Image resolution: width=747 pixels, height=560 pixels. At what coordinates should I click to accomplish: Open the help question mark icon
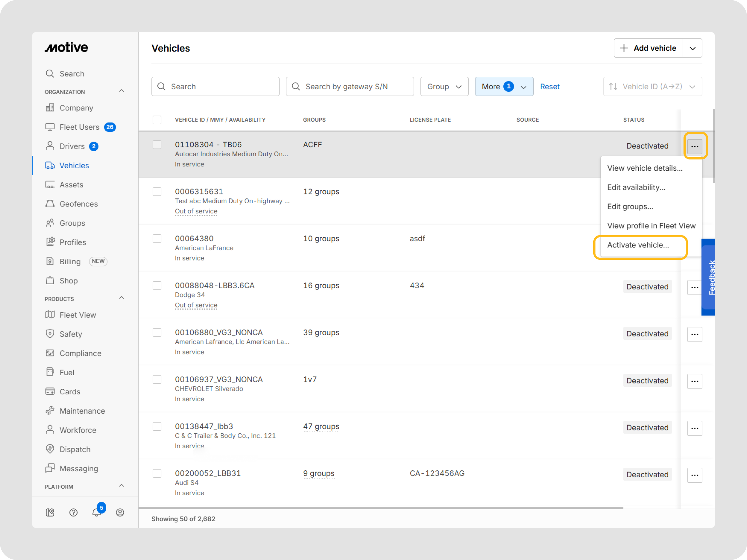(73, 512)
